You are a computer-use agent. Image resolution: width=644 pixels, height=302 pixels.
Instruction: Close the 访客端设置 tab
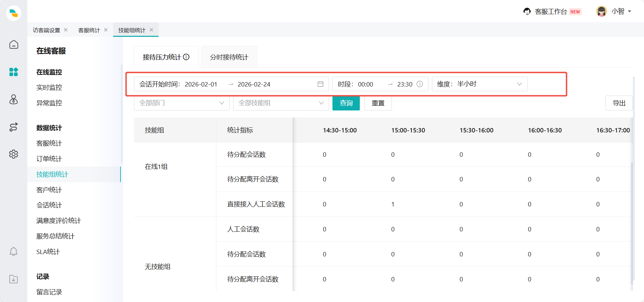(66, 30)
